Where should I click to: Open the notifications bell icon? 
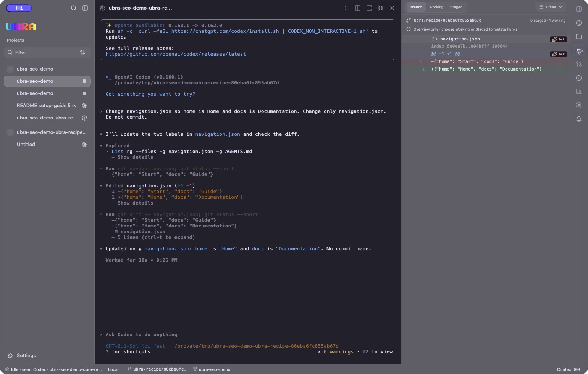(x=579, y=119)
